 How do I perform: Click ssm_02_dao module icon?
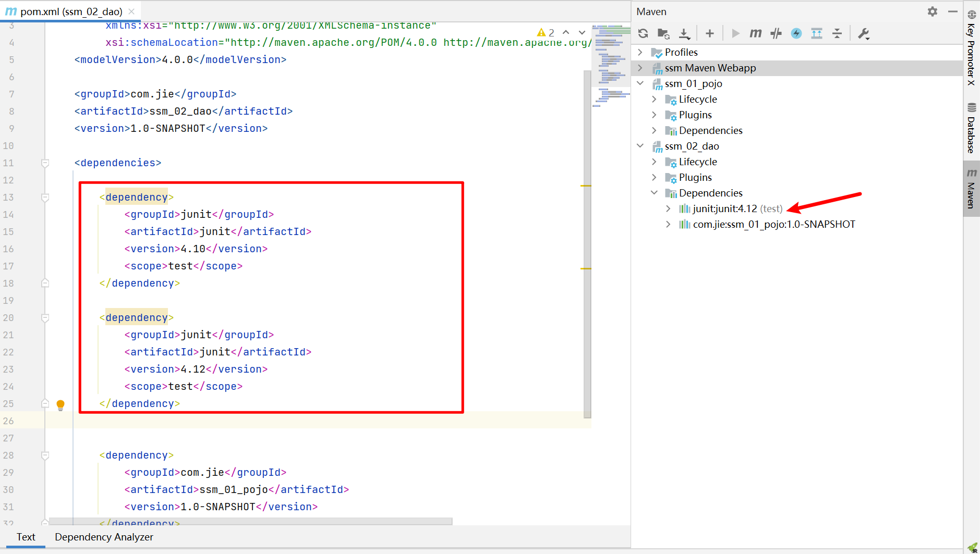coord(657,146)
